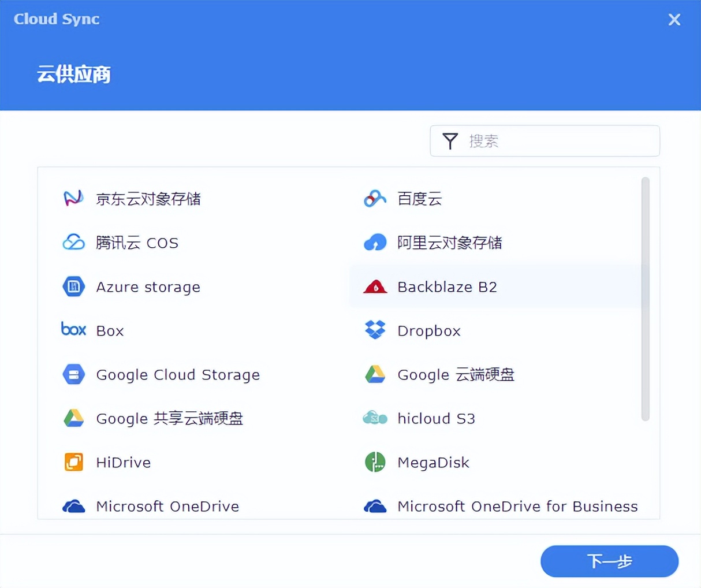Select the Box provider icon
701x588 pixels.
click(73, 329)
